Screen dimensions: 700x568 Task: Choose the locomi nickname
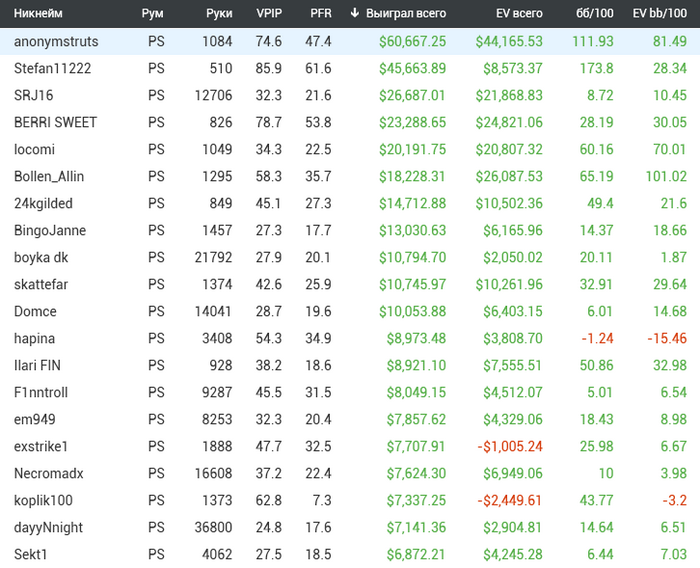(x=34, y=149)
